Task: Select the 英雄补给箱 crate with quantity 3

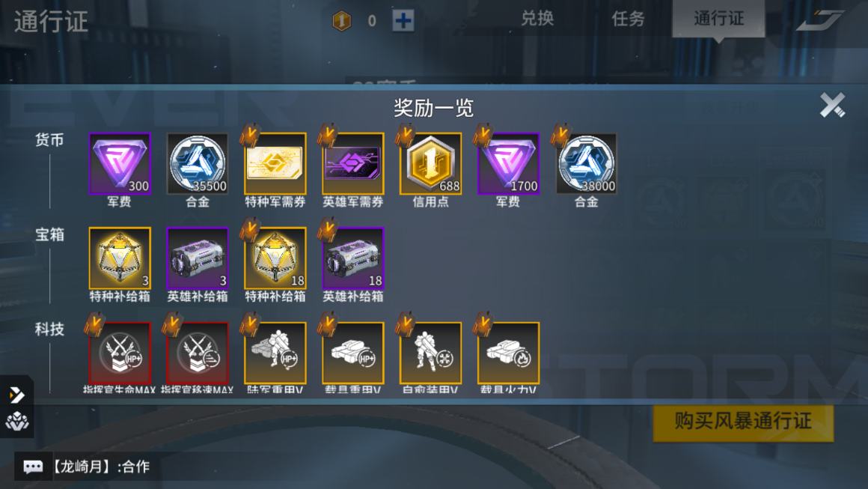Action: click(198, 258)
